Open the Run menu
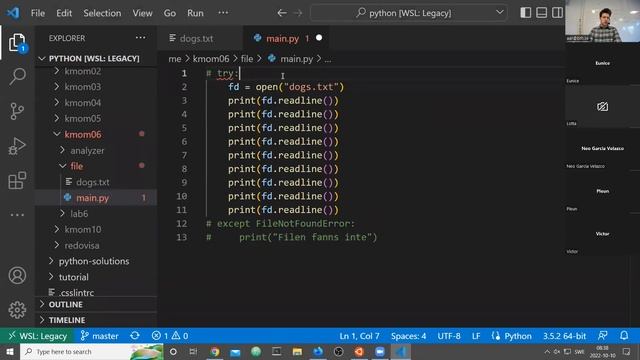 tap(195, 13)
